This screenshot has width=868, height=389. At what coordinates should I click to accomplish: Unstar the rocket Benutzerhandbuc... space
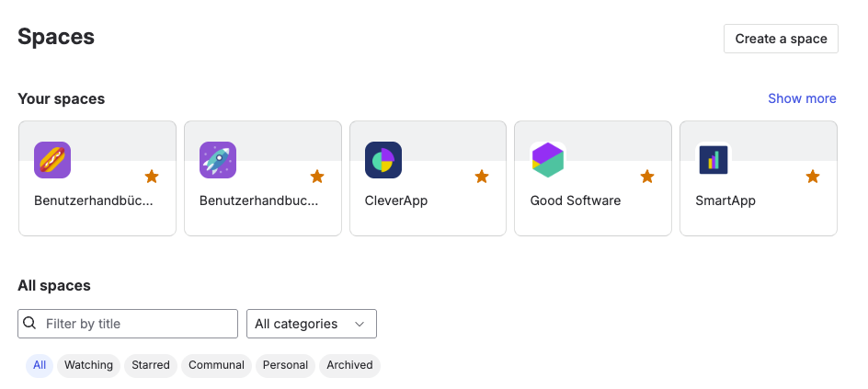click(317, 177)
